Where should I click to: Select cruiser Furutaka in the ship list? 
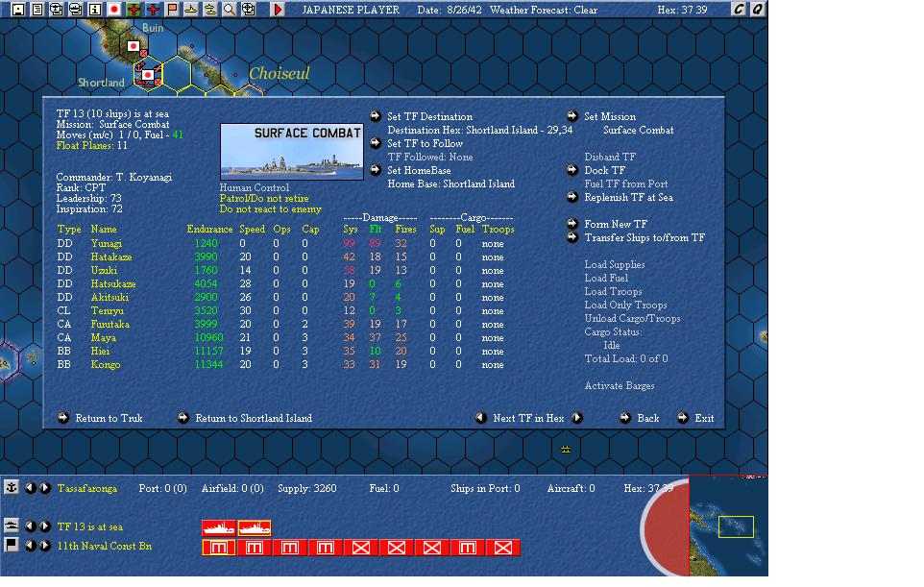point(109,324)
